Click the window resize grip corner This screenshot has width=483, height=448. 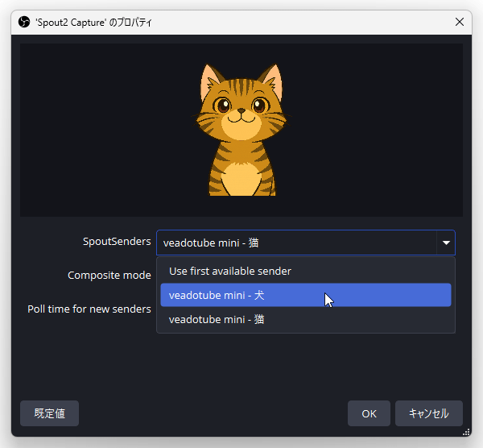[x=466, y=432]
